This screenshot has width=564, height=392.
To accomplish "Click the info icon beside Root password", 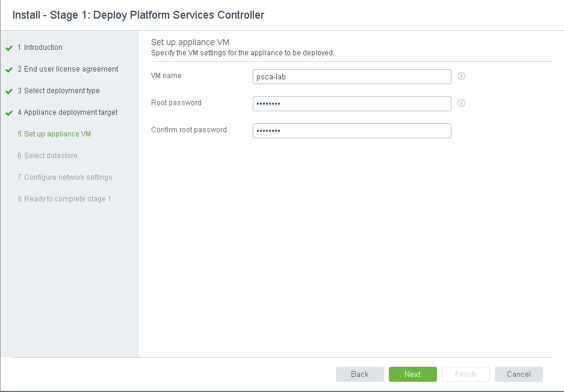I will pos(462,103).
